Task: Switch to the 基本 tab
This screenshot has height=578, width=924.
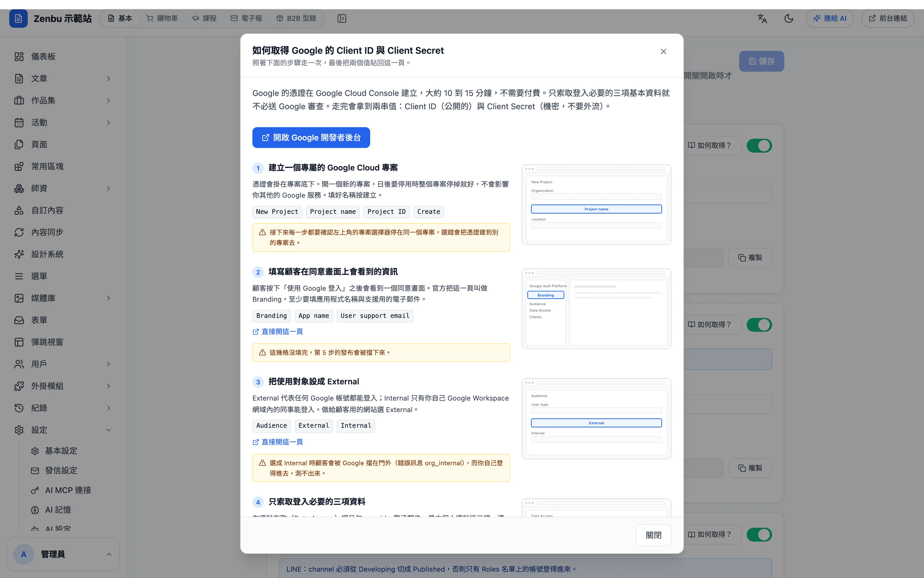Action: pos(120,18)
